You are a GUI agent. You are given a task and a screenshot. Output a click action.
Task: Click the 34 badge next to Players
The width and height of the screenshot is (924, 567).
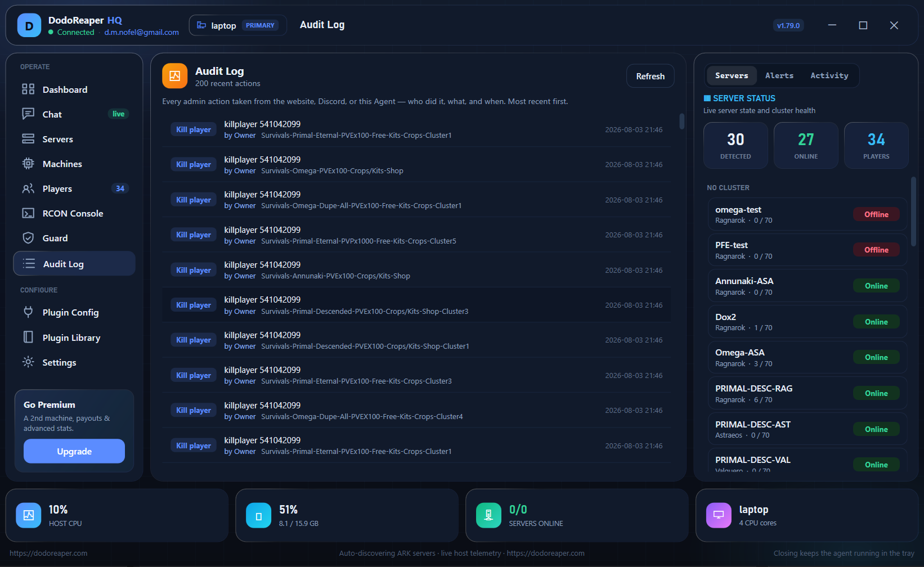coord(120,188)
